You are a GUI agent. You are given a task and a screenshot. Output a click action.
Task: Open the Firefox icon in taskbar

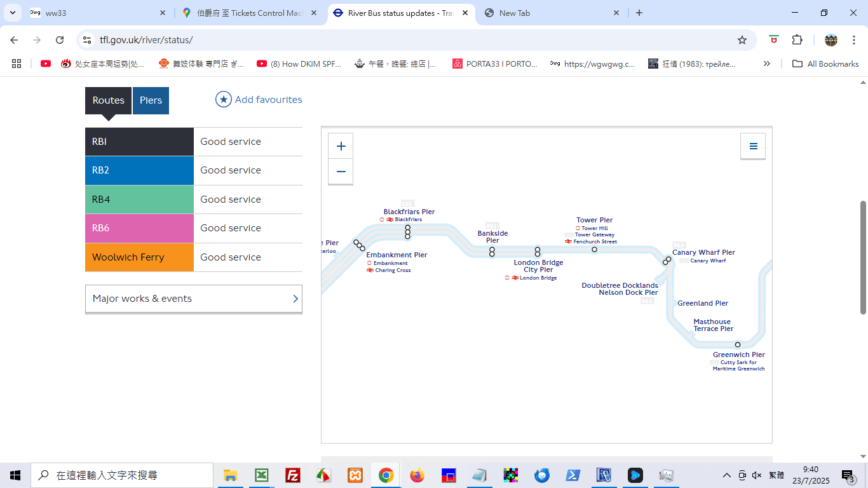(417, 475)
